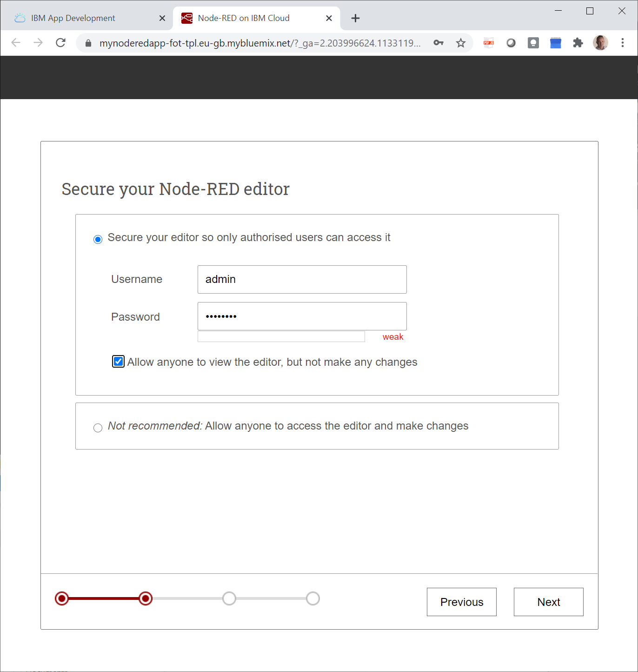Click the first wizard step marker
Screen dimensions: 638x672
62,598
